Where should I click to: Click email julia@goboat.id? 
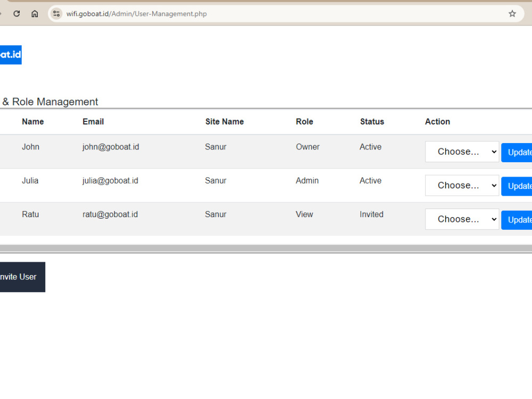point(110,180)
